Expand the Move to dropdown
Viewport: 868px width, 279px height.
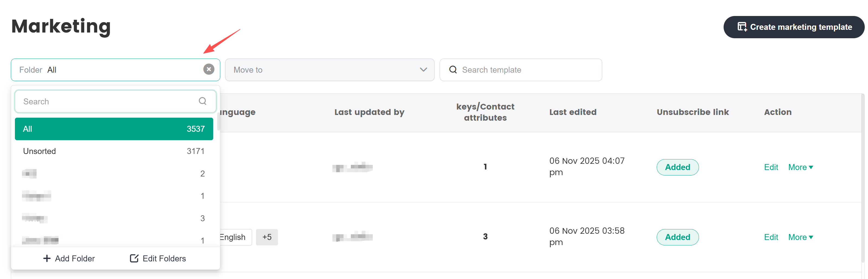(x=423, y=70)
